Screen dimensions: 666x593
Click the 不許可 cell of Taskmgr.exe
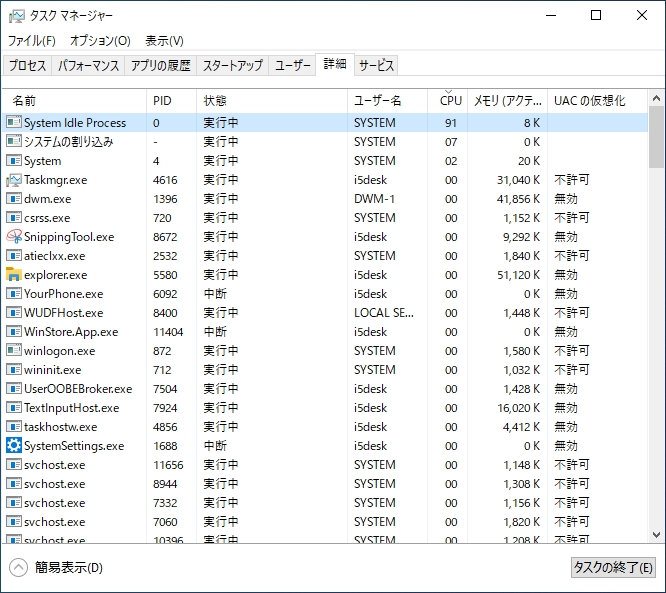pos(572,180)
